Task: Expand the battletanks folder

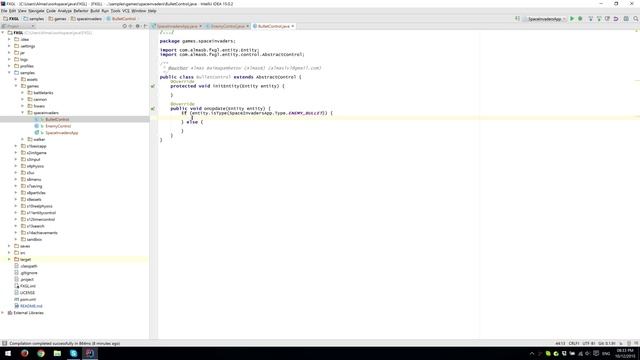Action: (22, 93)
